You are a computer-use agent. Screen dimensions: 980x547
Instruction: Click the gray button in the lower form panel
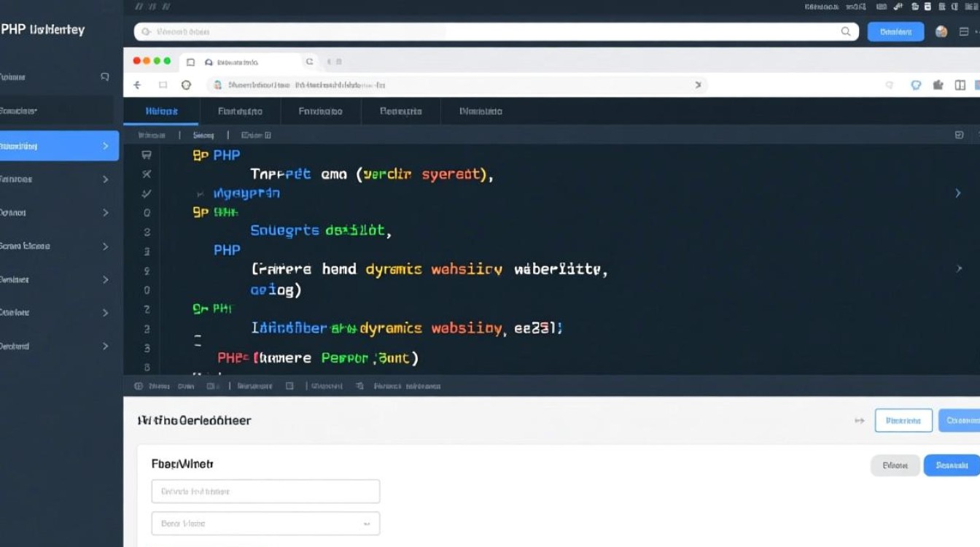pos(895,465)
